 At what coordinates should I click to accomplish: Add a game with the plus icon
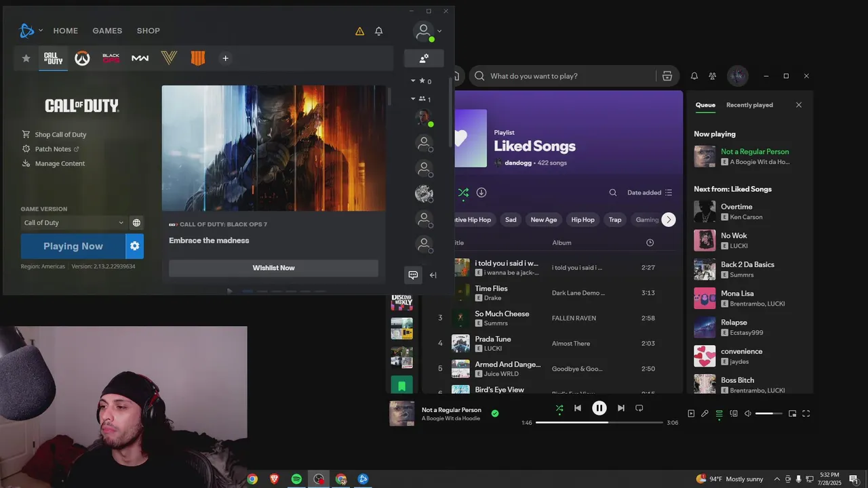tap(225, 58)
